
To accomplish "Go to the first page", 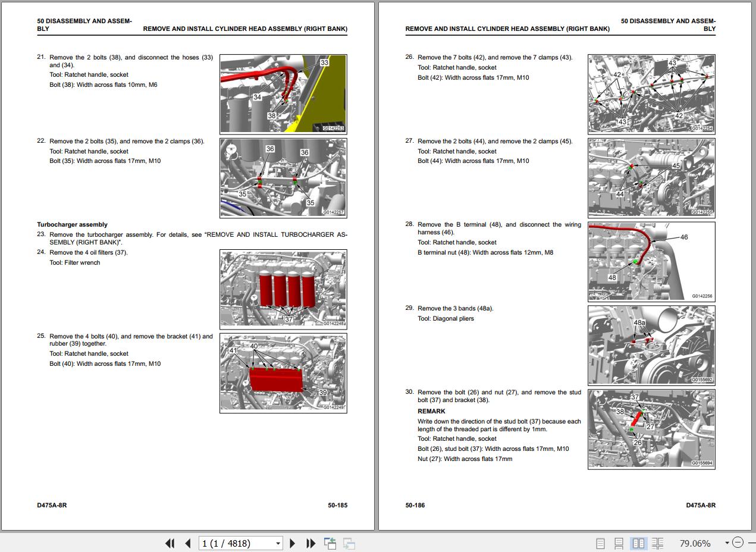I will click(x=170, y=543).
